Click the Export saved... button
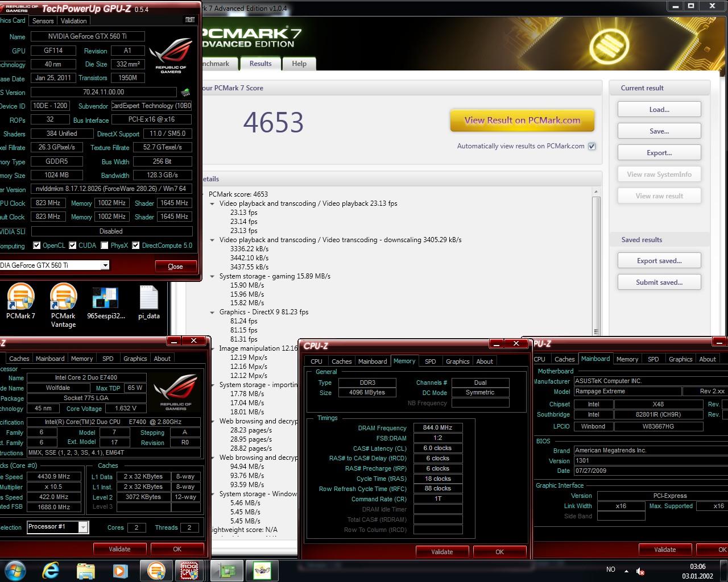This screenshot has height=582, width=728. pyautogui.click(x=659, y=261)
